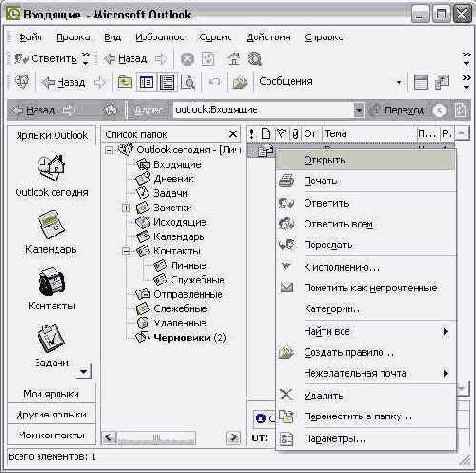Screen dimensions: 476x473
Task: Click the folder list scroll-right arrow
Action: tap(233, 438)
